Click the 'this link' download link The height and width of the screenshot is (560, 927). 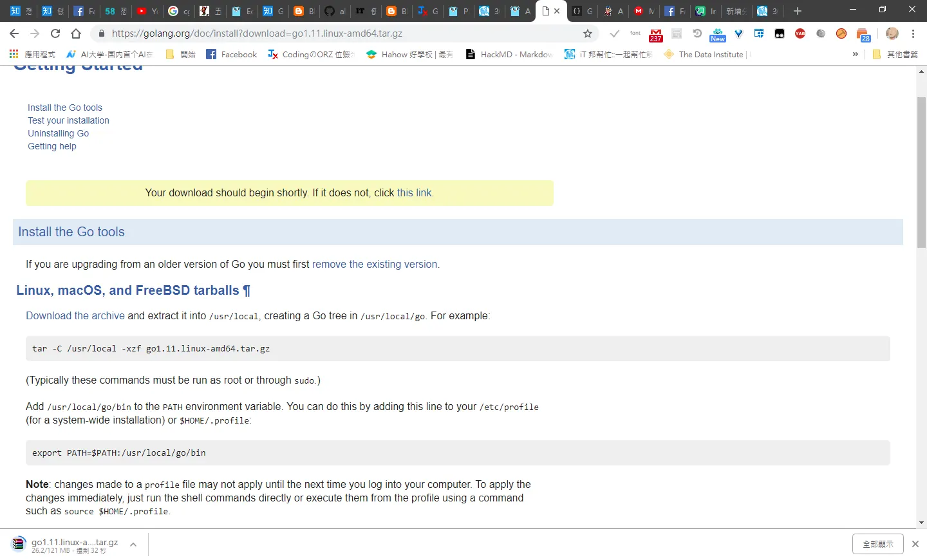click(x=414, y=192)
